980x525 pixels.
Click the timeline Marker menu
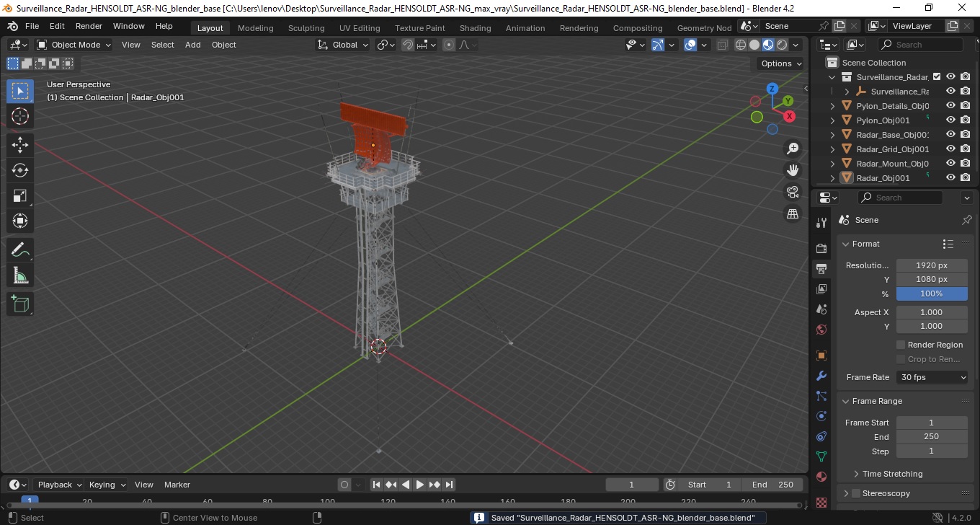click(177, 485)
